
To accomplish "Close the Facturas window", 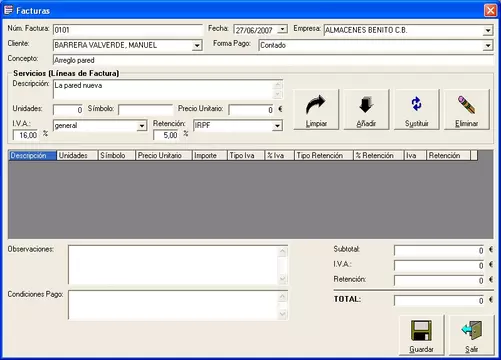I will point(490,10).
